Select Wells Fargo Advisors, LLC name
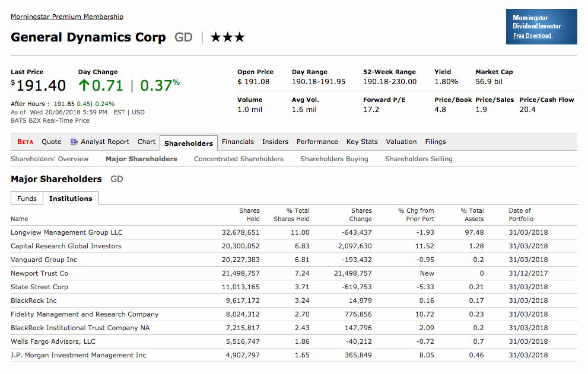Image resolution: width=588 pixels, height=374 pixels. tap(53, 341)
